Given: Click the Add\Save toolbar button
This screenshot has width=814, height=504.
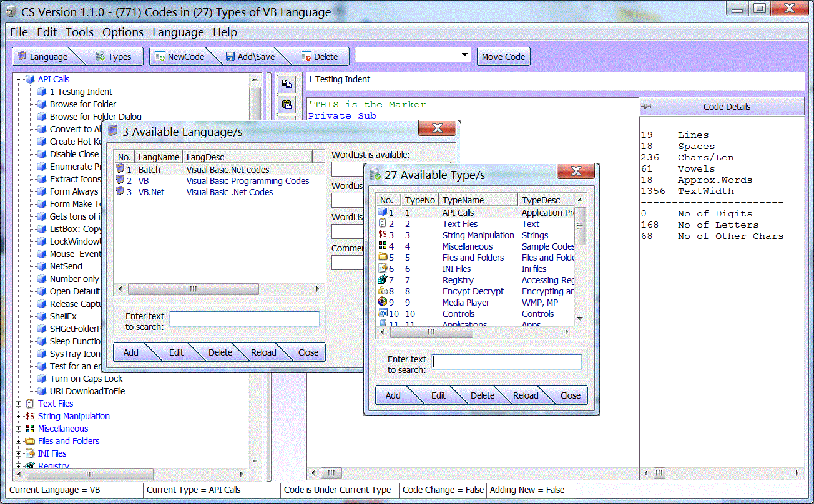Looking at the screenshot, I should 250,57.
